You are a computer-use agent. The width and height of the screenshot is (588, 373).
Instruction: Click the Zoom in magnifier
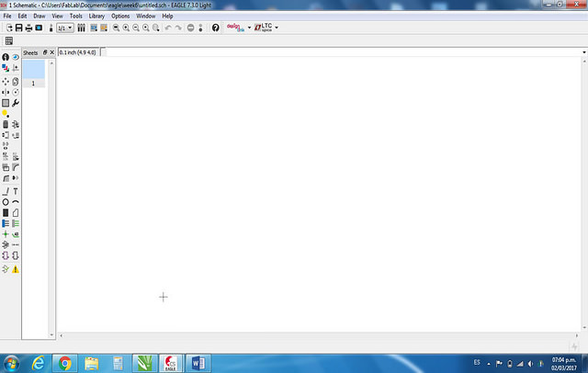point(126,28)
